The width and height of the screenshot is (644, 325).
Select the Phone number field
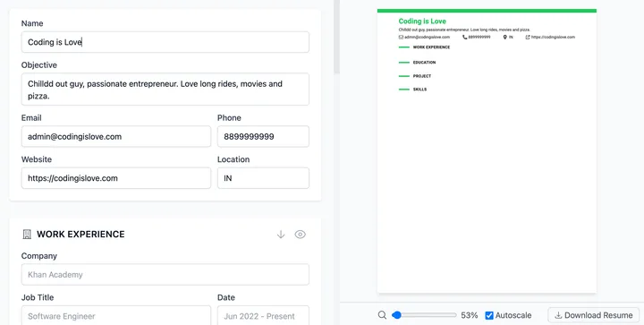point(263,136)
